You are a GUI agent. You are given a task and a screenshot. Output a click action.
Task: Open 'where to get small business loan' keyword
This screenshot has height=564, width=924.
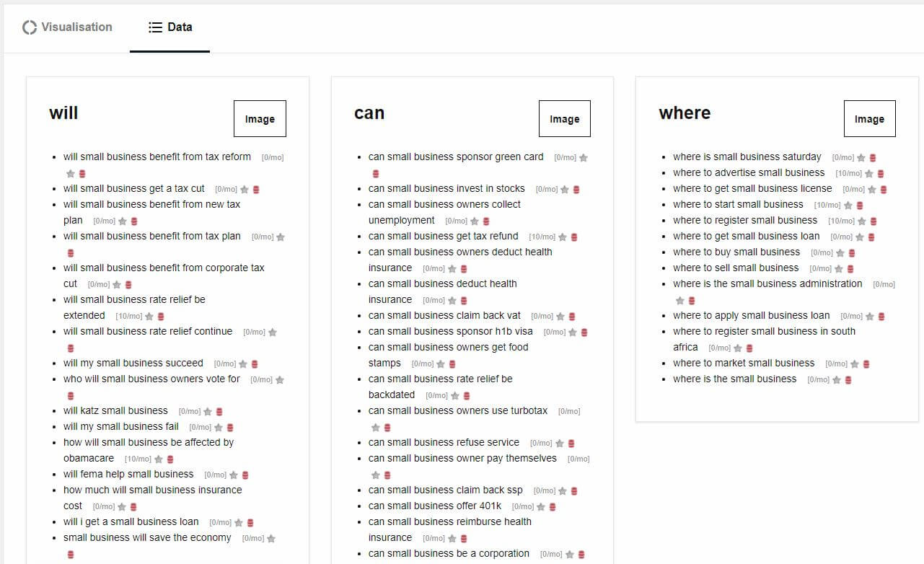tap(746, 236)
